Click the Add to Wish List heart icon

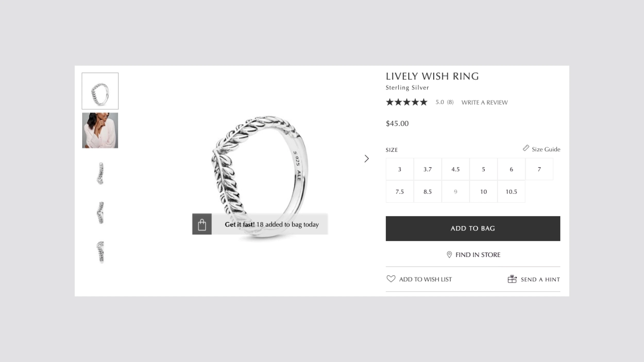(x=391, y=279)
